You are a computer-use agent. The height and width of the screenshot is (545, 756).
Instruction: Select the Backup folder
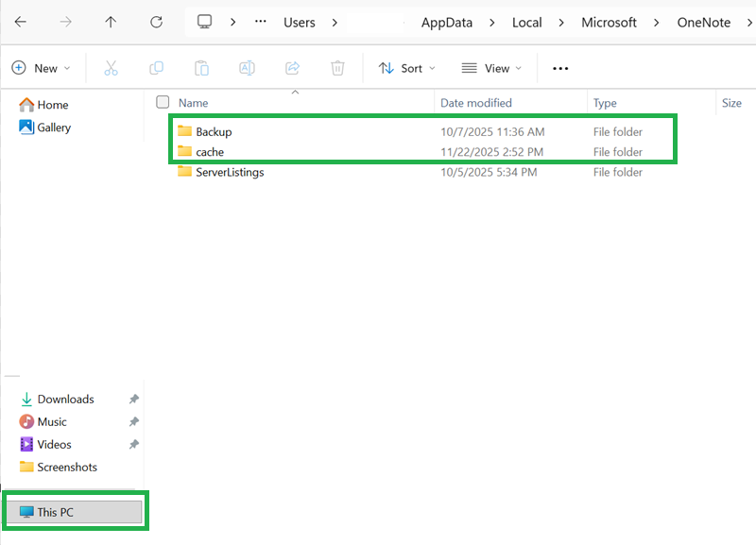214,131
